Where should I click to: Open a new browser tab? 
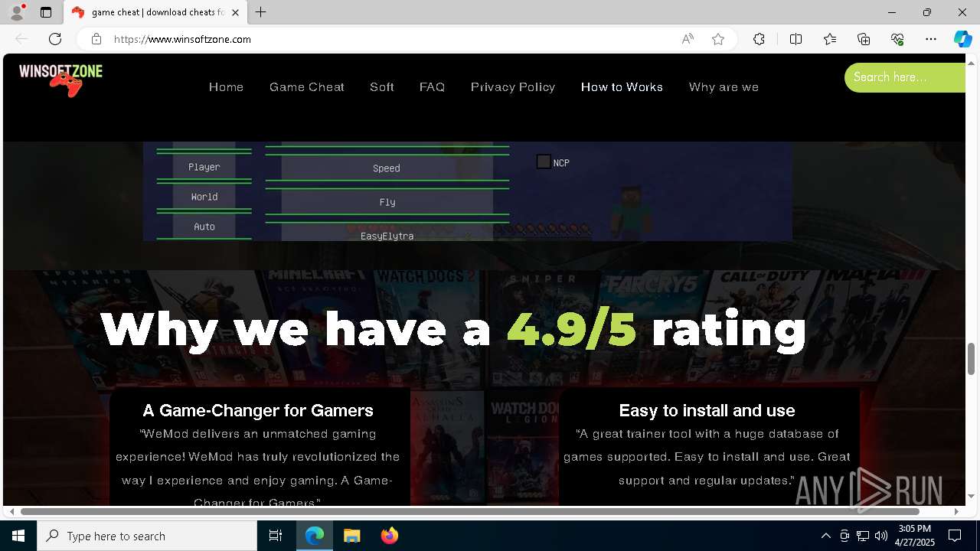261,12
